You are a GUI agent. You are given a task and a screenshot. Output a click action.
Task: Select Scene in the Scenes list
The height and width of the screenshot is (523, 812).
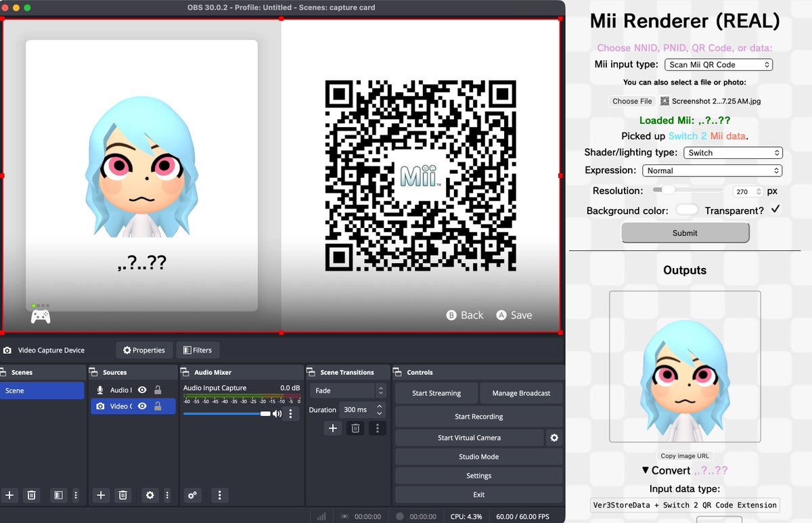point(42,390)
